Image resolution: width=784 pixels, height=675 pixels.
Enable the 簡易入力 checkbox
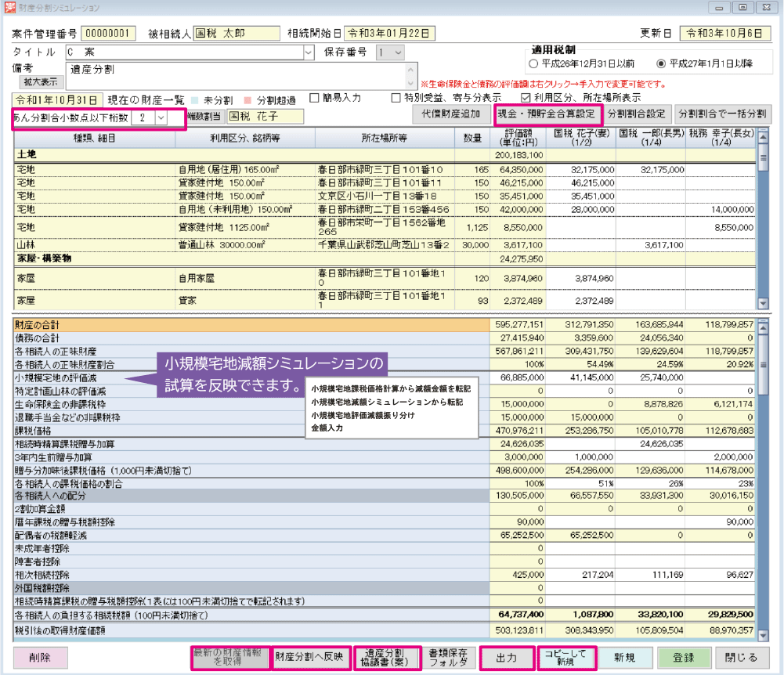click(x=315, y=98)
